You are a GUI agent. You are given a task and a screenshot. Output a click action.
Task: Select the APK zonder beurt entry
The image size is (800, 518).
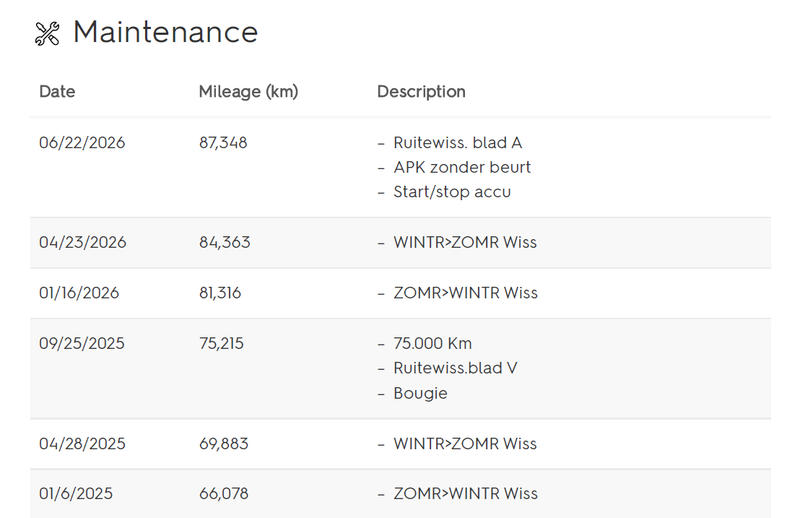[x=462, y=167]
